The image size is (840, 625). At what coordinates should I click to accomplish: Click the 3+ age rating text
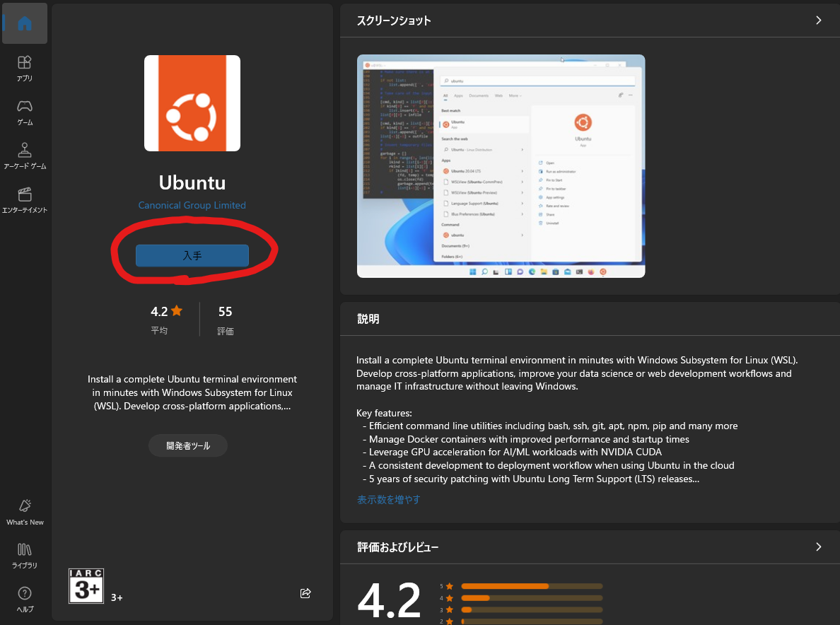(117, 597)
